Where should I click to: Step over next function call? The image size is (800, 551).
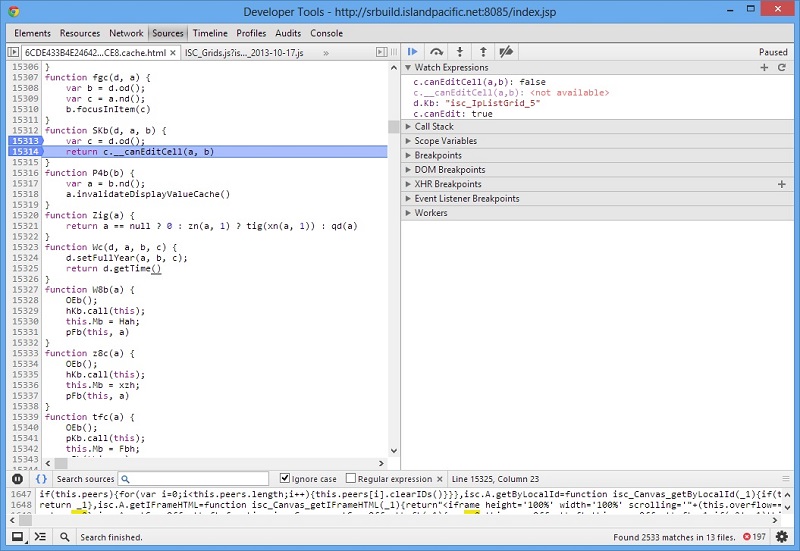click(436, 52)
